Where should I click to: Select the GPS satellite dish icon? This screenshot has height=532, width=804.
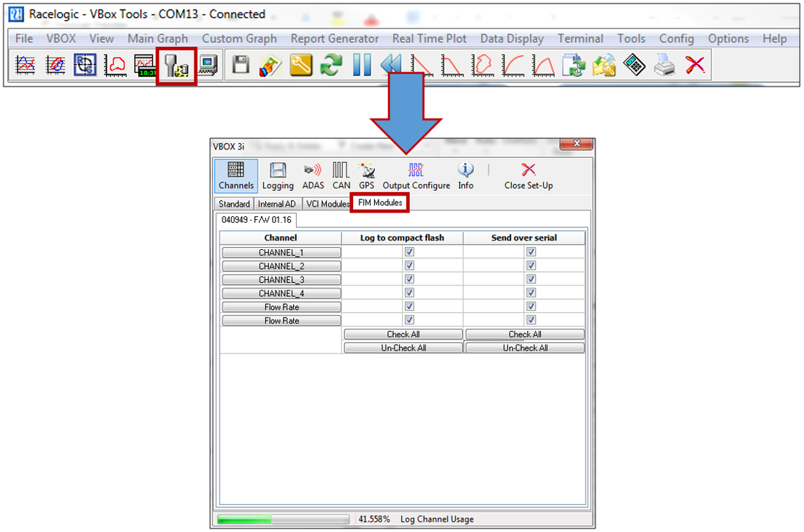(x=366, y=176)
